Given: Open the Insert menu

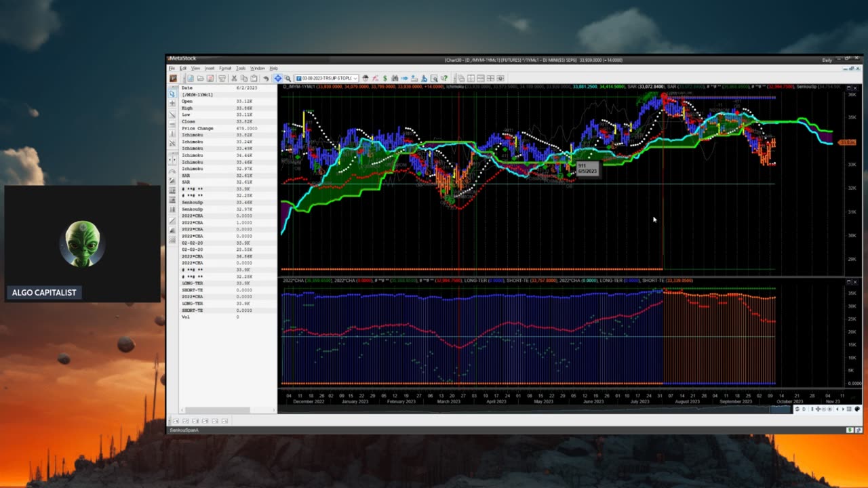Looking at the screenshot, I should pos(210,68).
